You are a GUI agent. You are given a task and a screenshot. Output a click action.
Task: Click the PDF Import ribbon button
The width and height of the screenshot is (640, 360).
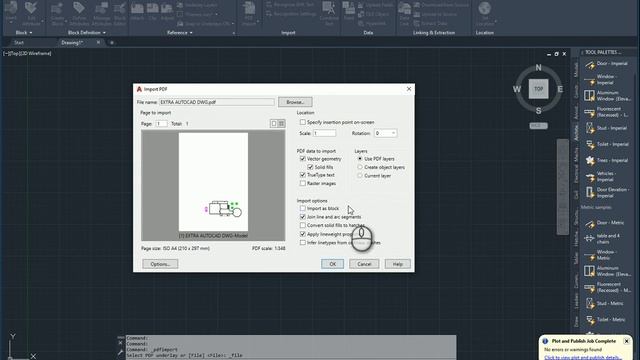pyautogui.click(x=249, y=14)
